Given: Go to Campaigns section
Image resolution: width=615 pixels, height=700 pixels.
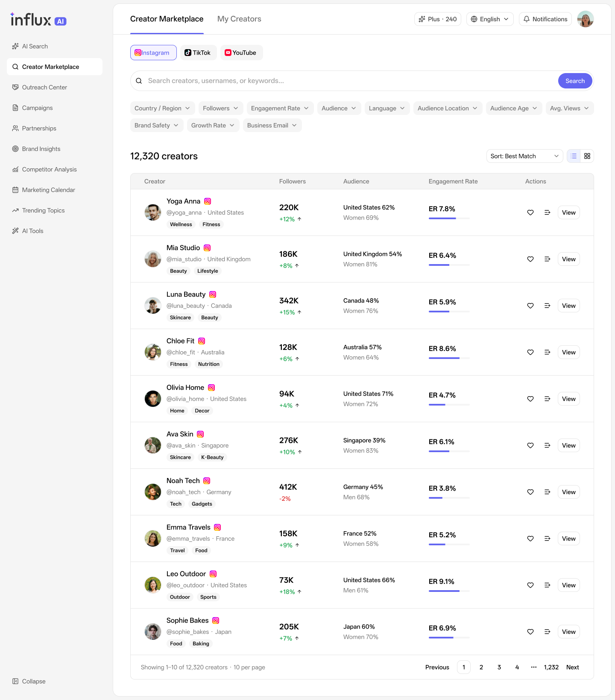Looking at the screenshot, I should pos(55,108).
